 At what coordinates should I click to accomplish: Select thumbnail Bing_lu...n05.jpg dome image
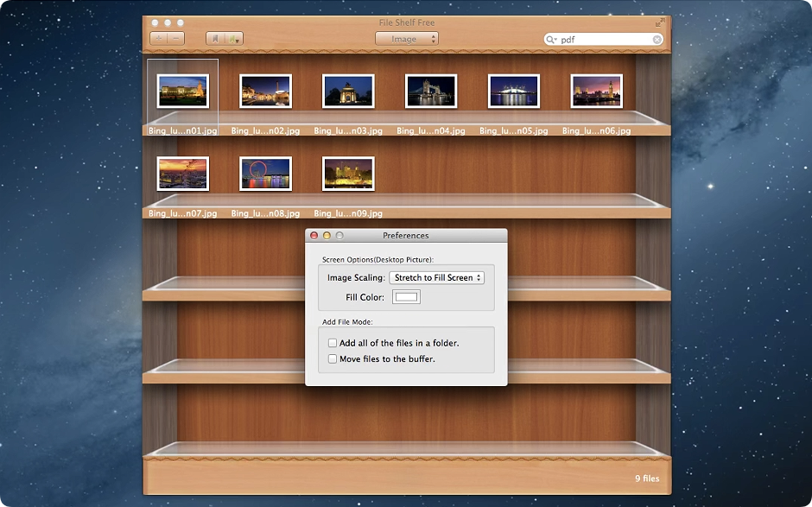514,92
